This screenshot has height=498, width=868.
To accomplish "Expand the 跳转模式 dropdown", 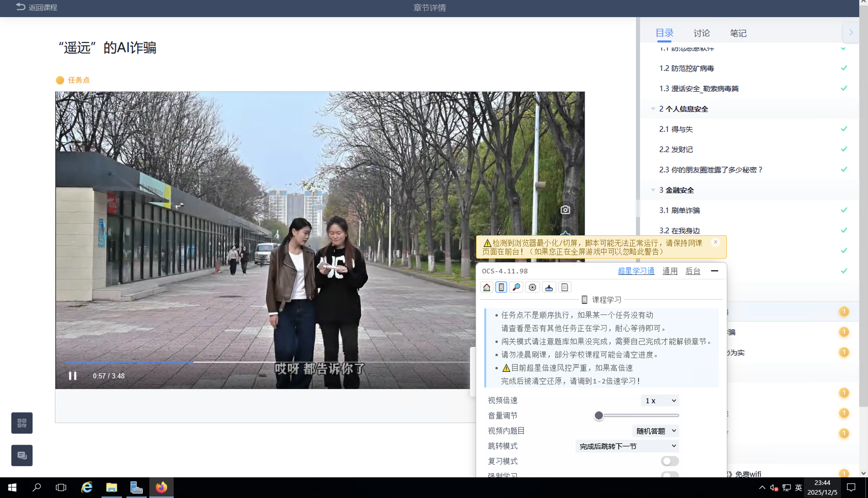I will [x=627, y=446].
